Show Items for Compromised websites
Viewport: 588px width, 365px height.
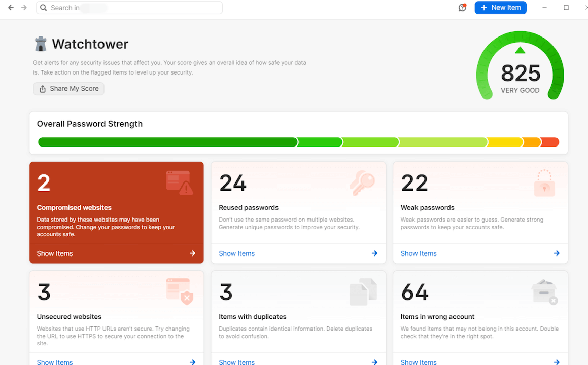coord(55,253)
